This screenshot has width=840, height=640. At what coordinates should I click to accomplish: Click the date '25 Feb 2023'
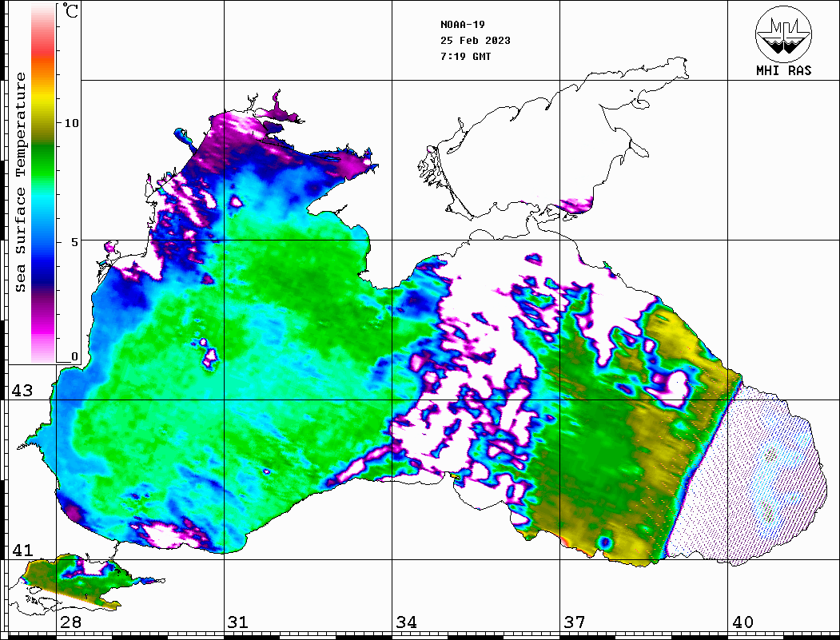[x=476, y=41]
